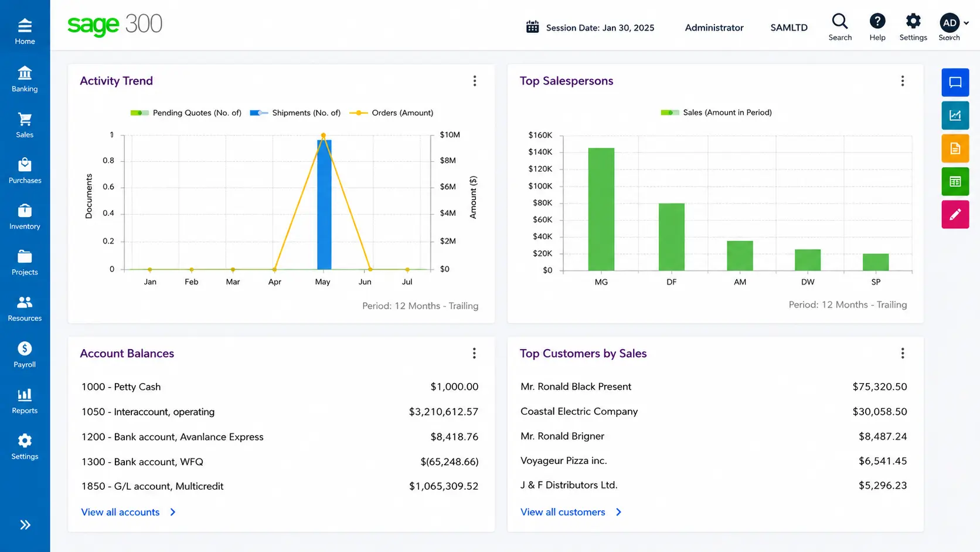Screen dimensions: 980x552
Task: Click View all customers link
Action: (571, 512)
